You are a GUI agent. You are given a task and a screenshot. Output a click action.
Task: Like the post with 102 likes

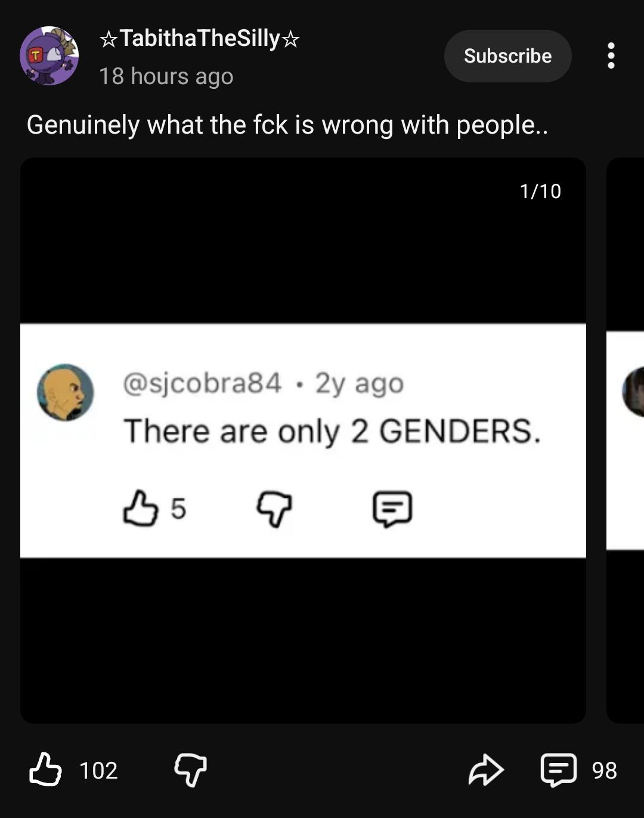point(45,769)
